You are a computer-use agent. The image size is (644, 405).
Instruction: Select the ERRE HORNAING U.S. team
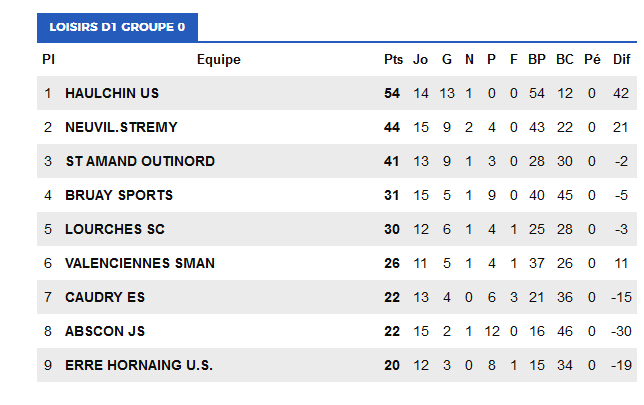139,365
